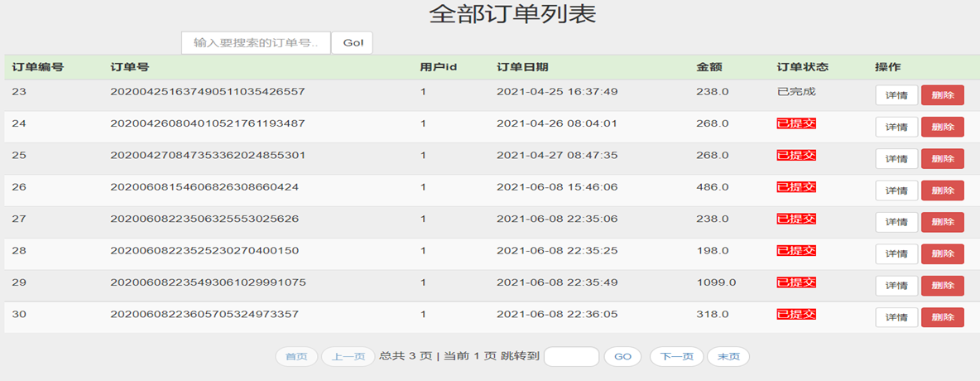Click order ID 27 in first column
The height and width of the screenshot is (381, 980).
click(x=19, y=219)
